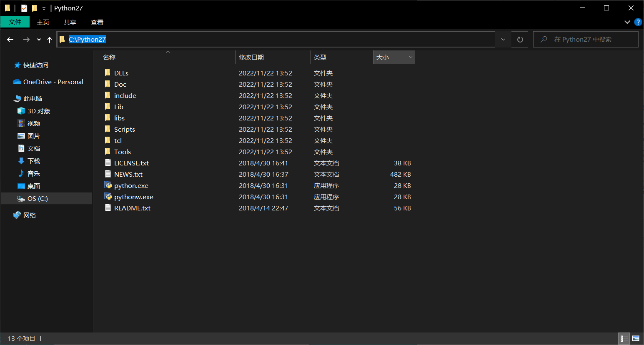Image resolution: width=644 pixels, height=345 pixels.
Task: Select the python.exe file name
Action: click(x=131, y=185)
